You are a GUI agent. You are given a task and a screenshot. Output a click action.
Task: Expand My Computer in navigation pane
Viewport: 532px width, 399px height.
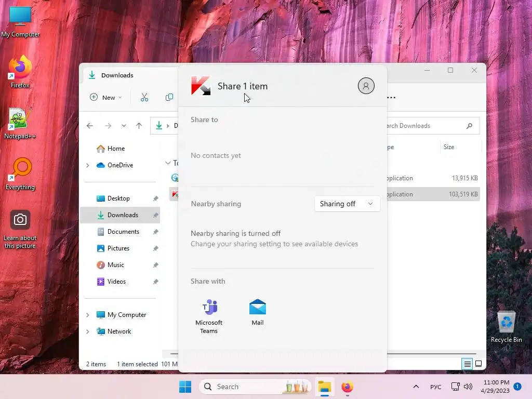[87, 315]
